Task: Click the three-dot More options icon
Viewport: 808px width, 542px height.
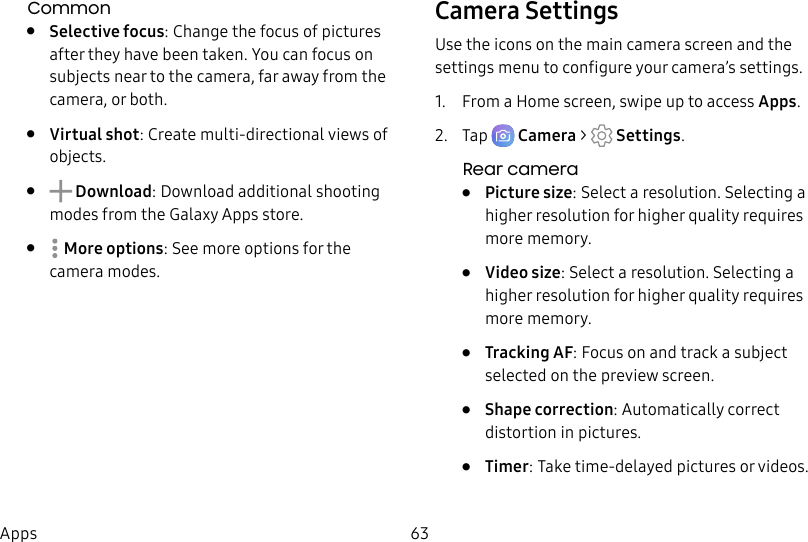Action: click(55, 248)
